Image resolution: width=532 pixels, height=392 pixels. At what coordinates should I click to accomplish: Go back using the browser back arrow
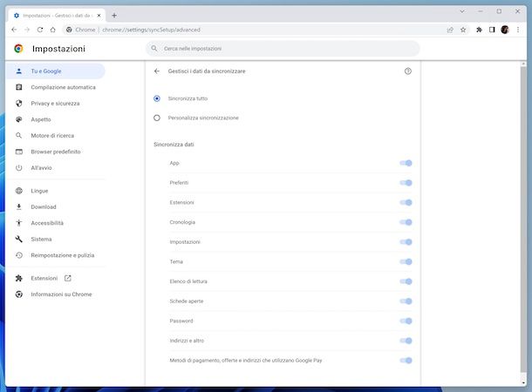point(14,30)
